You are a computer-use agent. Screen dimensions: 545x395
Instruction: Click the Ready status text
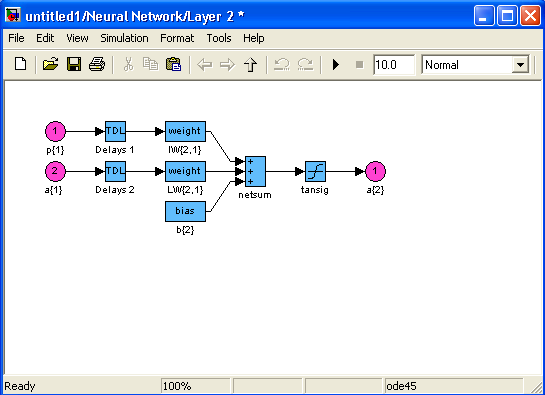click(x=20, y=386)
